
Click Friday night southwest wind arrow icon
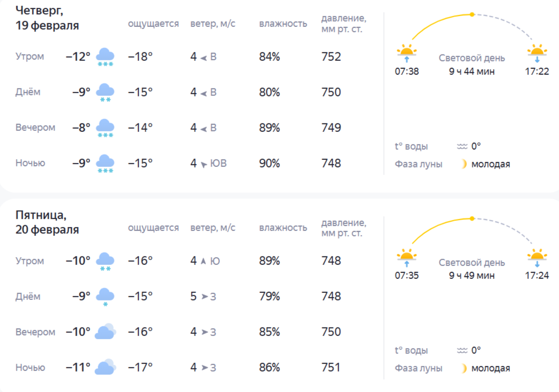pos(204,368)
